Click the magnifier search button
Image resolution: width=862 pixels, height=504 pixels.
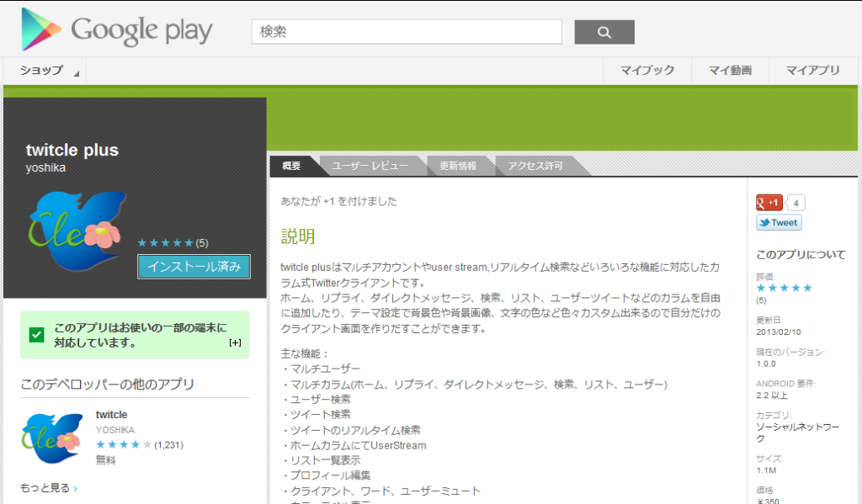(x=604, y=32)
